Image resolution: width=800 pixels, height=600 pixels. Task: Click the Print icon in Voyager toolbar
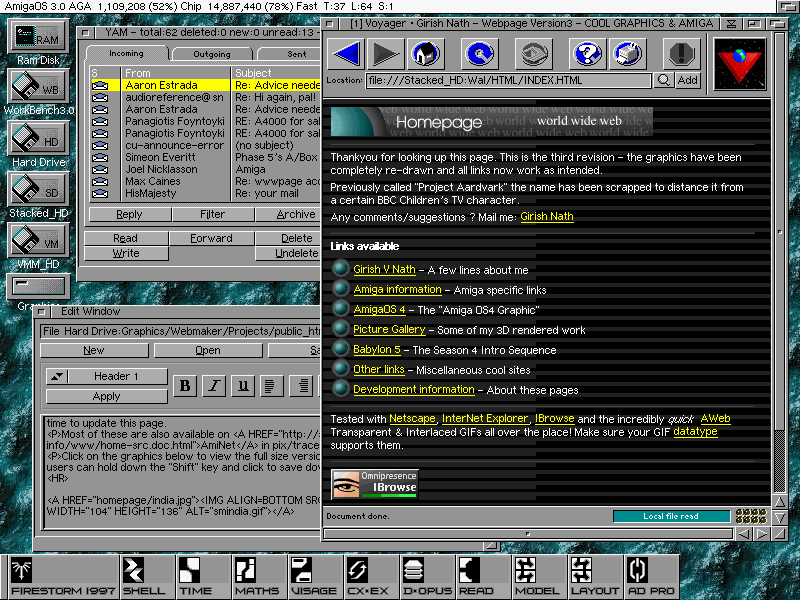[627, 53]
